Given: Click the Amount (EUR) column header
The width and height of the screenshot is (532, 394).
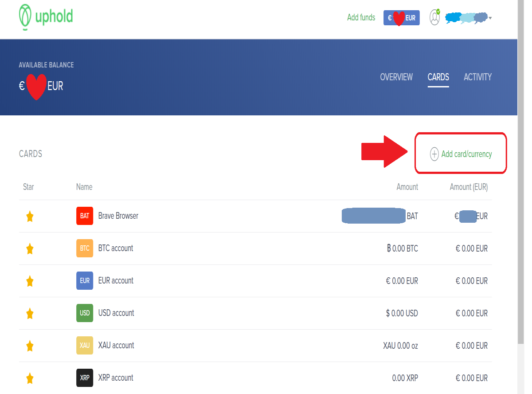Looking at the screenshot, I should point(469,187).
